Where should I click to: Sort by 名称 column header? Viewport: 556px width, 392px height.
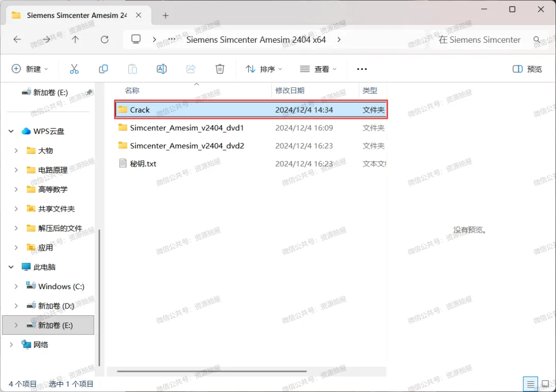[x=132, y=91]
